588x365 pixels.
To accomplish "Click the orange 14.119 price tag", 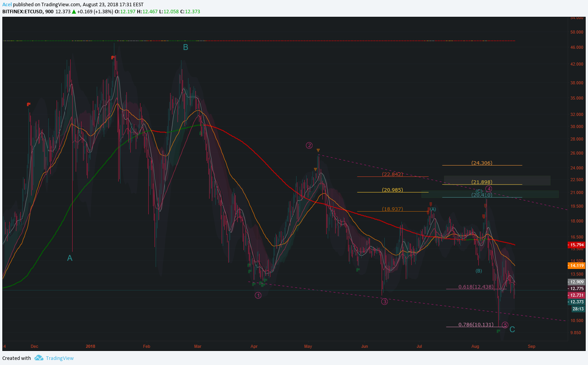I will click(x=576, y=265).
